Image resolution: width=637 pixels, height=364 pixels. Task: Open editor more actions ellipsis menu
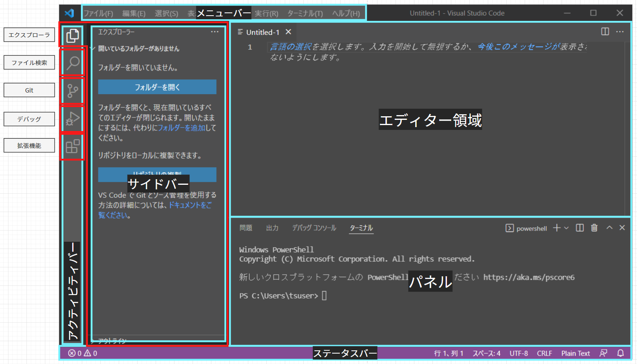point(620,31)
